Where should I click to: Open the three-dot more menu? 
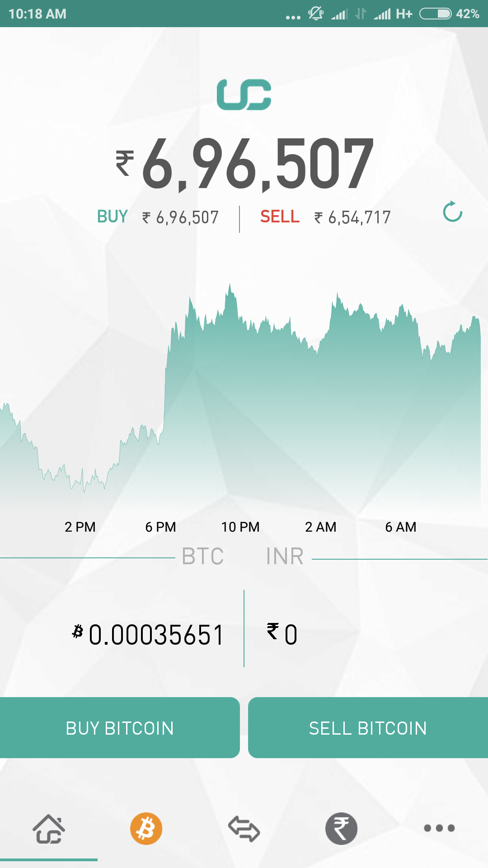439,828
